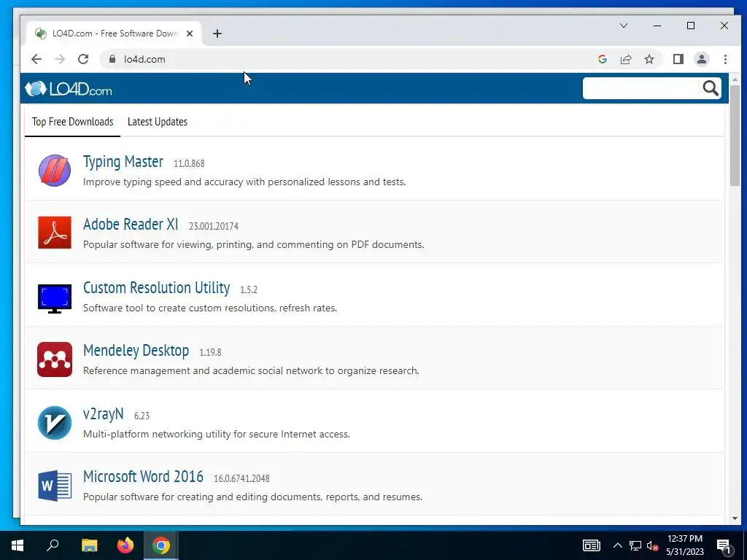Screen dimensions: 747x560
Task: Go back with the browser back arrow
Action: point(36,59)
